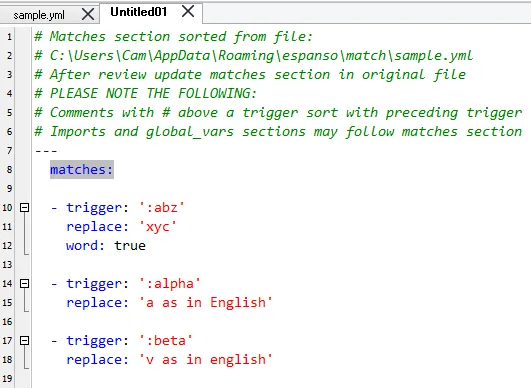The height and width of the screenshot is (388, 531).
Task: Click the 'PLEASE NOTE THE FOLLOWING:' comment
Action: [x=146, y=93]
